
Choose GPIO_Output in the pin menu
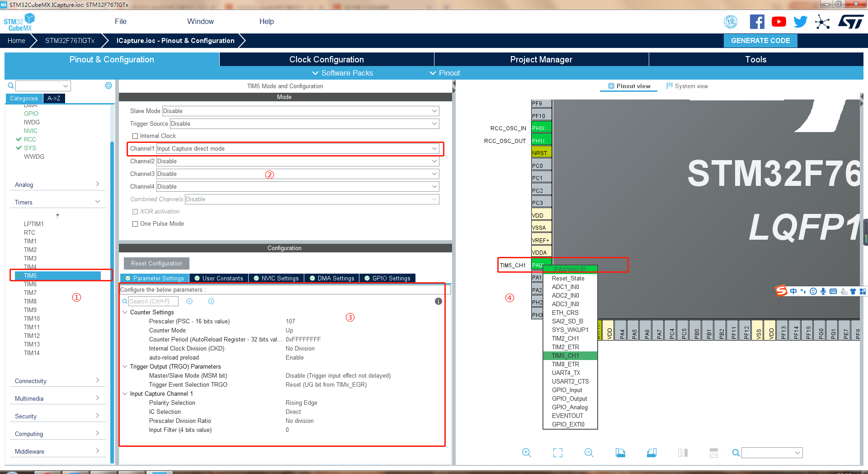tap(570, 398)
